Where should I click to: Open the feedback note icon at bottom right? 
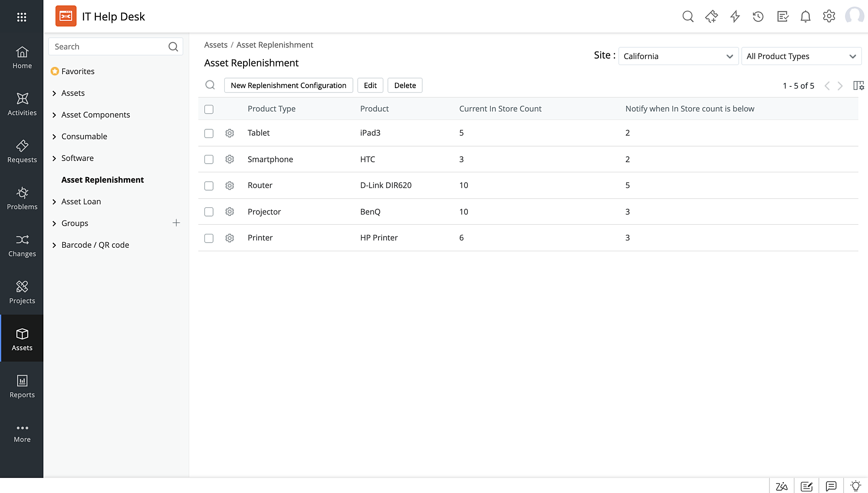pyautogui.click(x=806, y=486)
